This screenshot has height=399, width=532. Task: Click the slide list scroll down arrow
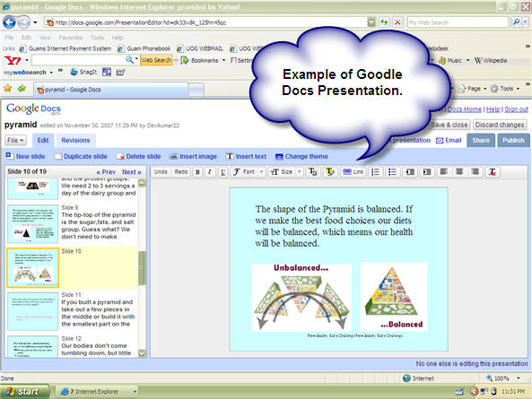point(142,353)
